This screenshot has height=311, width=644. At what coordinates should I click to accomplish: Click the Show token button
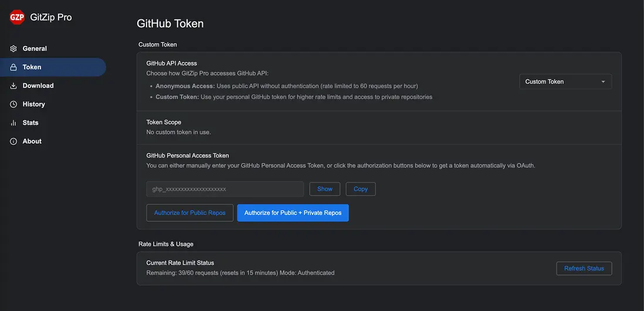(325, 189)
